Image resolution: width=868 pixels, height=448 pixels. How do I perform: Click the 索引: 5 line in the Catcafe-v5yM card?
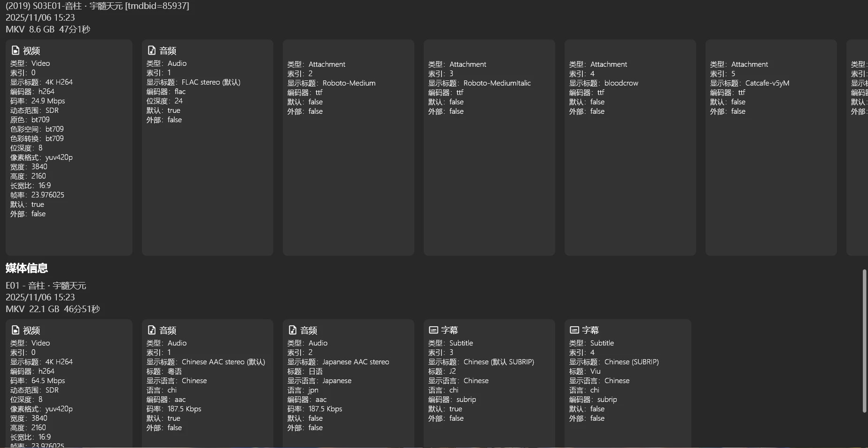click(x=722, y=74)
